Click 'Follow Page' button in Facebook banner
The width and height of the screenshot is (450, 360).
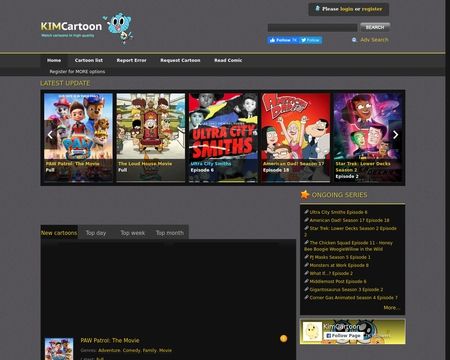coord(343,336)
